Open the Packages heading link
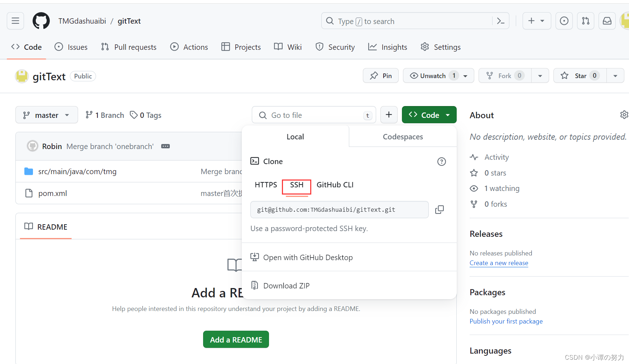629x364 pixels. 488,292
